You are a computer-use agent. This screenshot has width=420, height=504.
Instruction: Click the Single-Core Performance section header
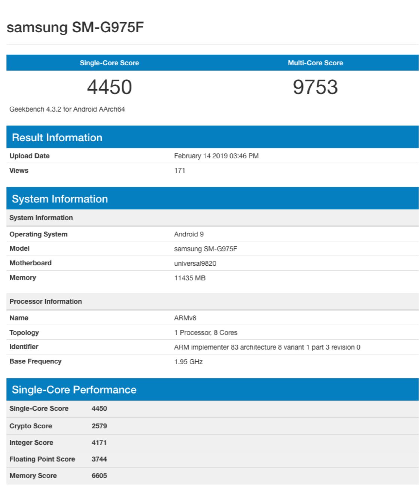pos(74,390)
